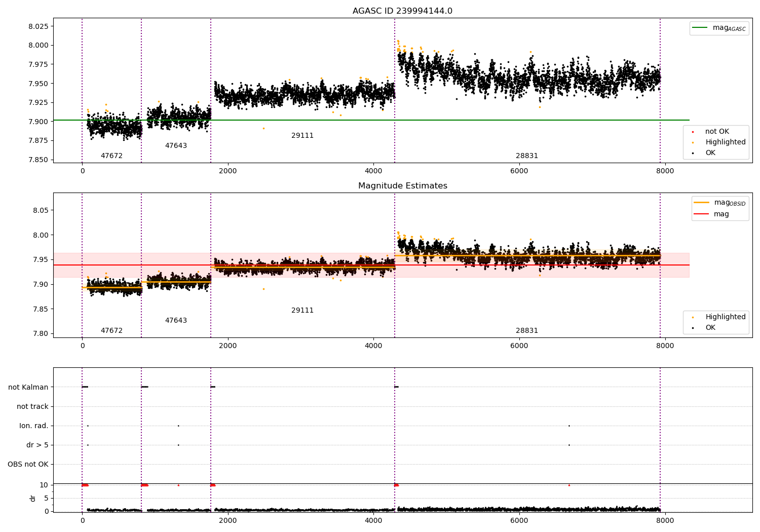Screen dimensions: 760x532
Task: Click y-axis tick 7.875
Action: [39, 140]
